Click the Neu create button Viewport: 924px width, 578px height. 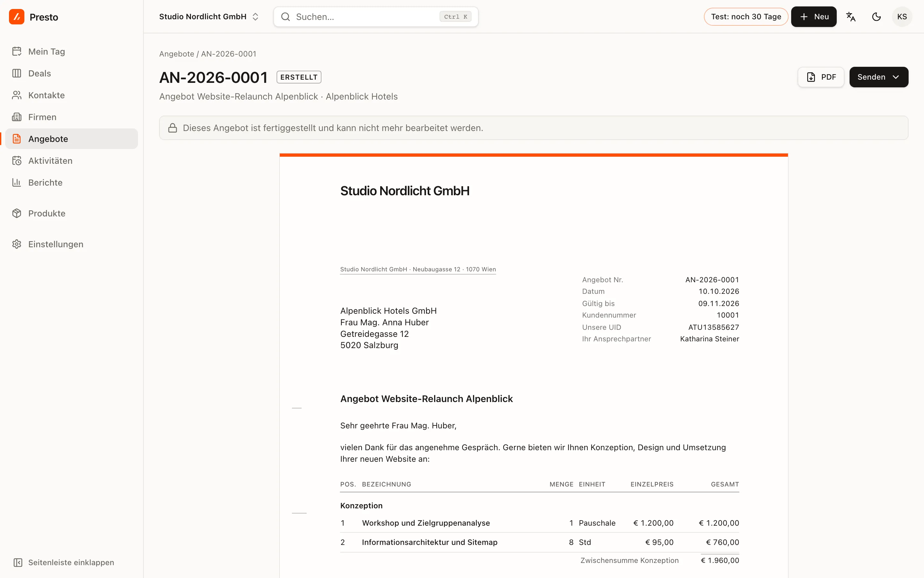[x=814, y=17]
